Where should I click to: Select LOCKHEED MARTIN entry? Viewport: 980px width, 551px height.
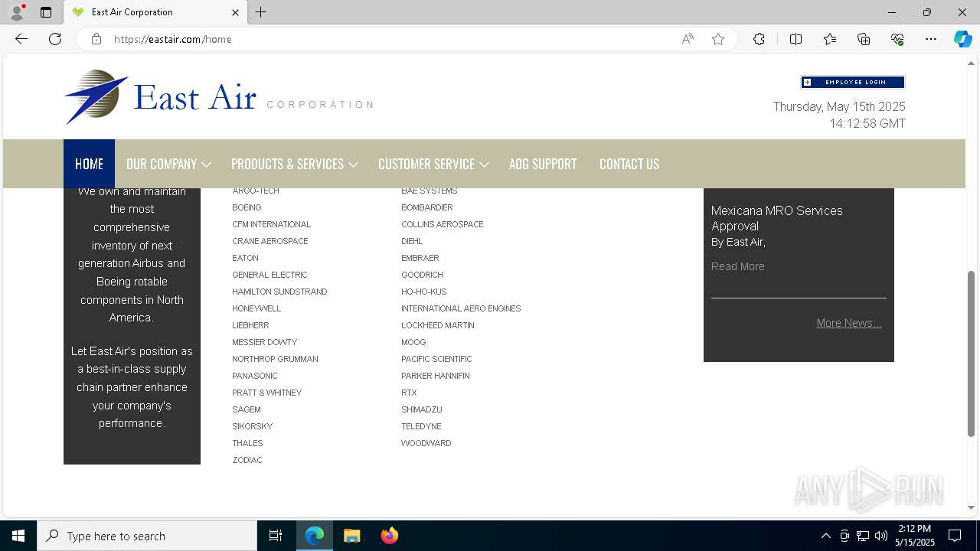click(438, 325)
